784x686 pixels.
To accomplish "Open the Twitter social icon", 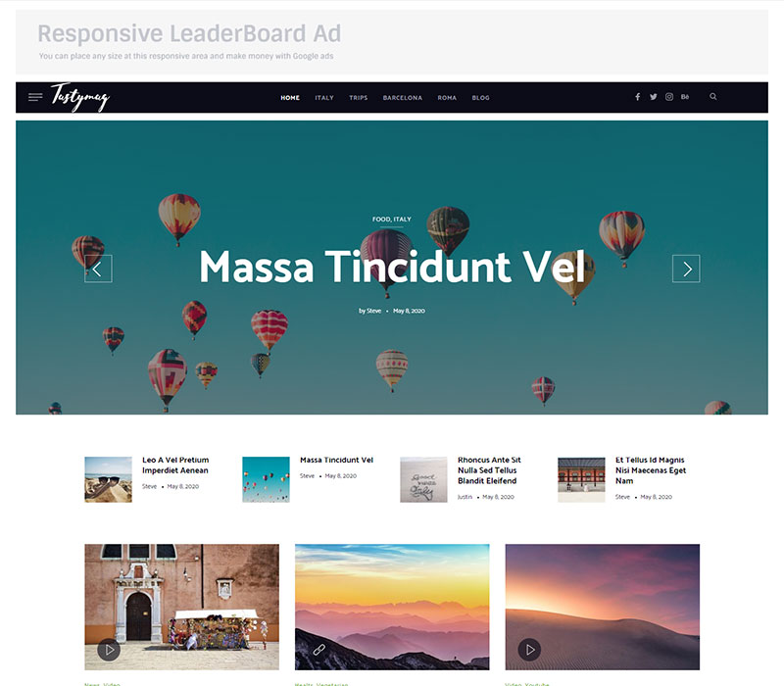I will tap(653, 96).
